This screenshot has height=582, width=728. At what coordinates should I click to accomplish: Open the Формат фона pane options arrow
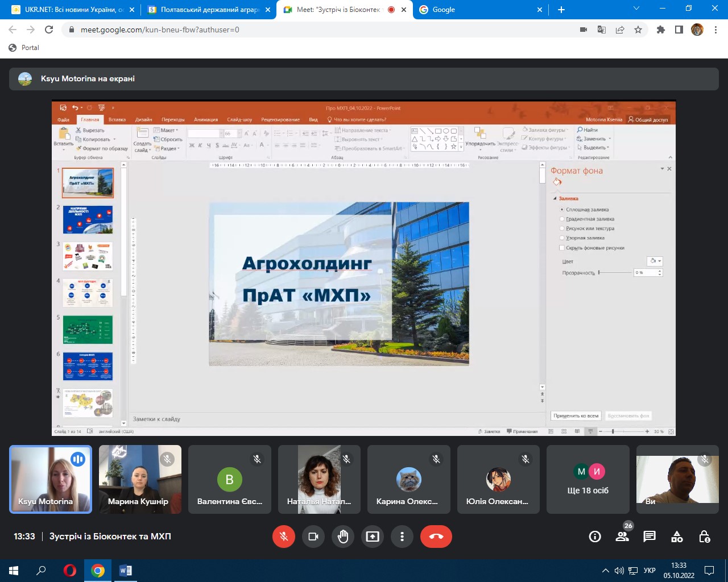coord(662,169)
